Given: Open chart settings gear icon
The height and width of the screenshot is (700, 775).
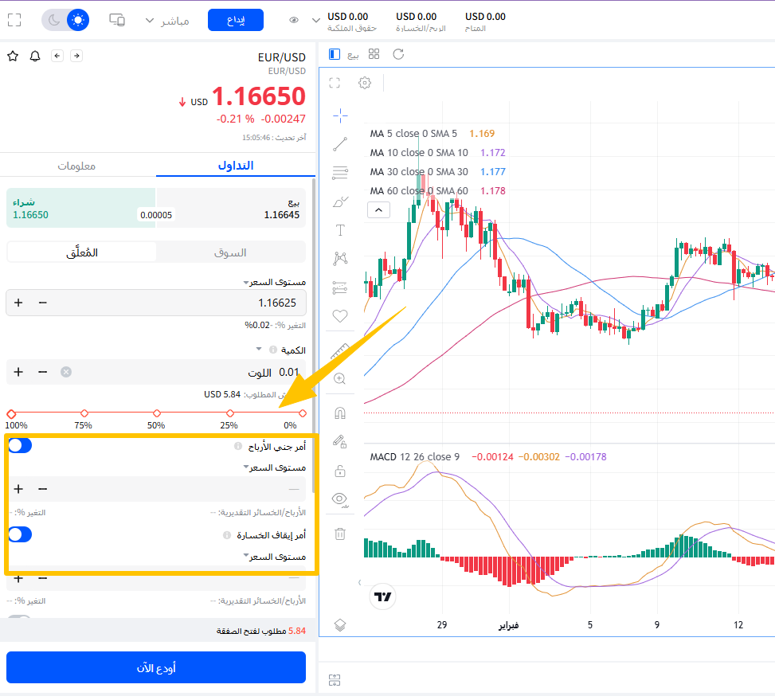Looking at the screenshot, I should pyautogui.click(x=365, y=83).
